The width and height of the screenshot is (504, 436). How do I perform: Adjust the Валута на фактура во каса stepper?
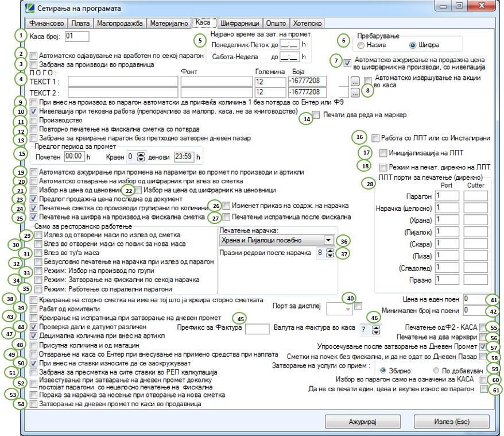click(376, 330)
